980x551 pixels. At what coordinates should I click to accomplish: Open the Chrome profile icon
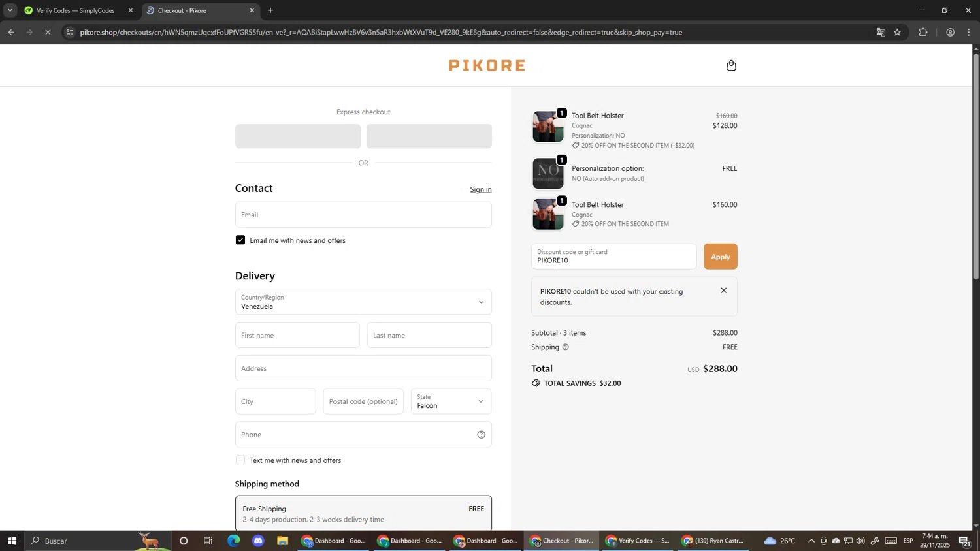(x=950, y=32)
